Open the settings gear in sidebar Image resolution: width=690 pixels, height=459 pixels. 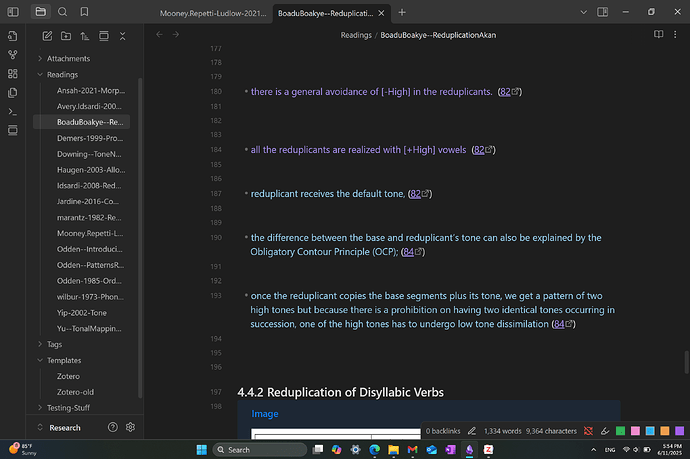click(x=130, y=427)
